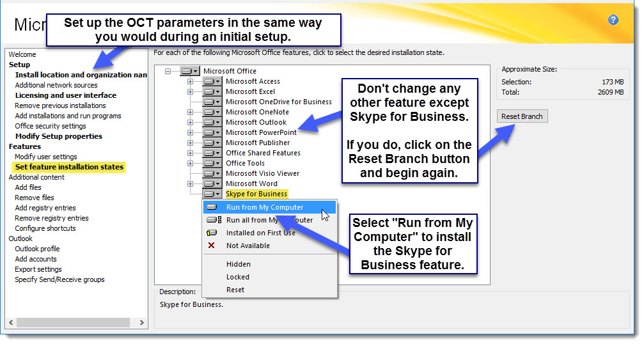The height and width of the screenshot is (344, 644).
Task: Expand the Microsoft PowerPoint tree node
Action: click(x=190, y=132)
